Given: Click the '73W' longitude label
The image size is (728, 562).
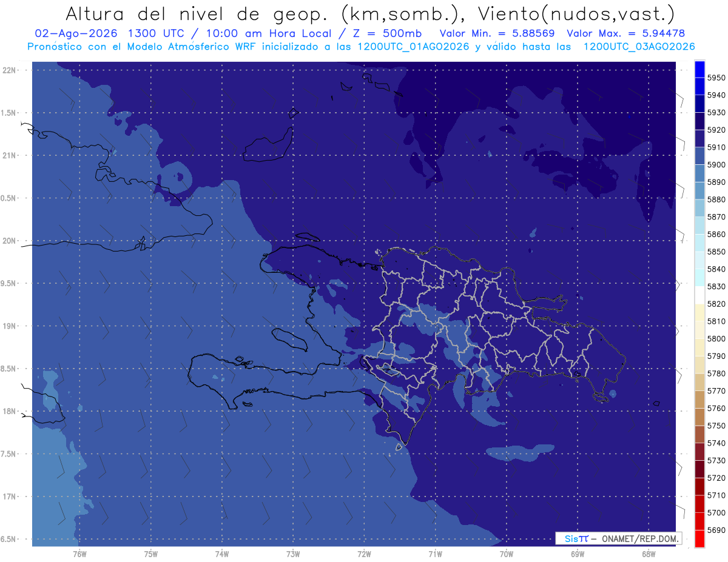Looking at the screenshot, I should (293, 554).
